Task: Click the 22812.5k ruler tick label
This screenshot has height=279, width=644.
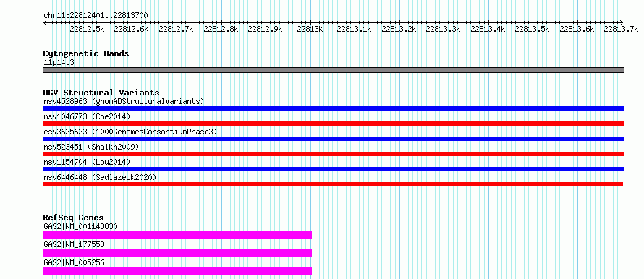Action: point(87,29)
